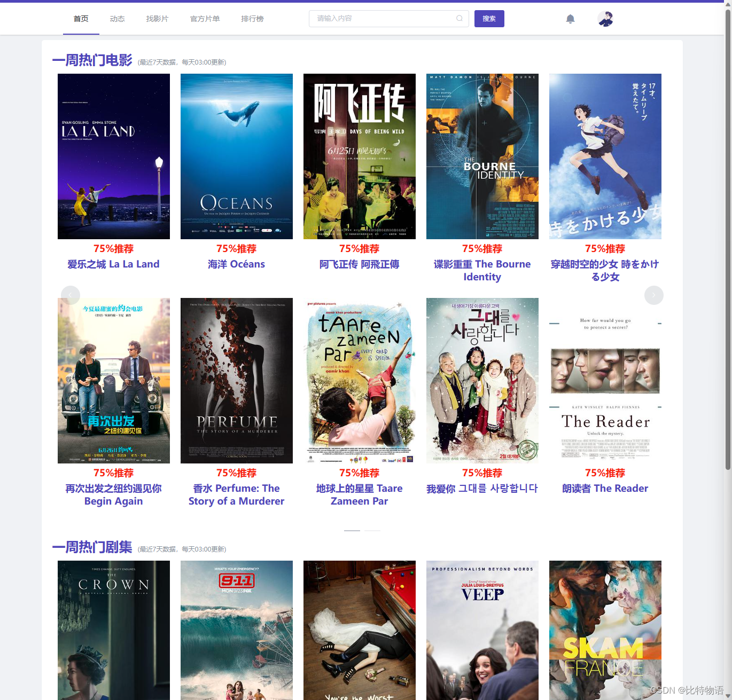The image size is (732, 700).
Task: Open the SKAM France series poster
Action: [x=605, y=630]
